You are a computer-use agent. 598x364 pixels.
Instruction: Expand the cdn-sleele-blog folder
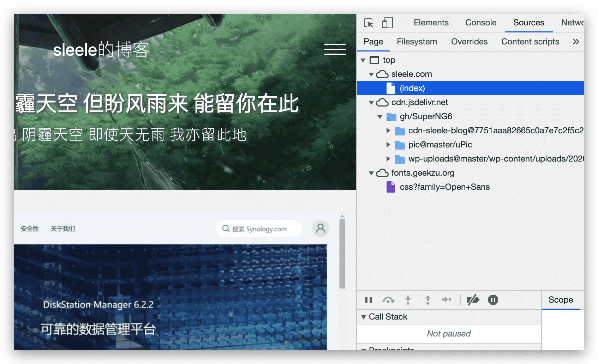pos(388,131)
